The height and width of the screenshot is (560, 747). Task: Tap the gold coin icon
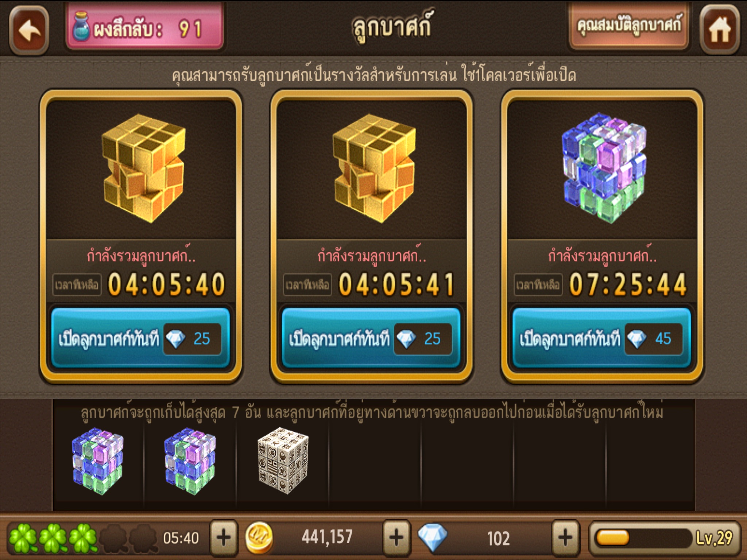[259, 537]
